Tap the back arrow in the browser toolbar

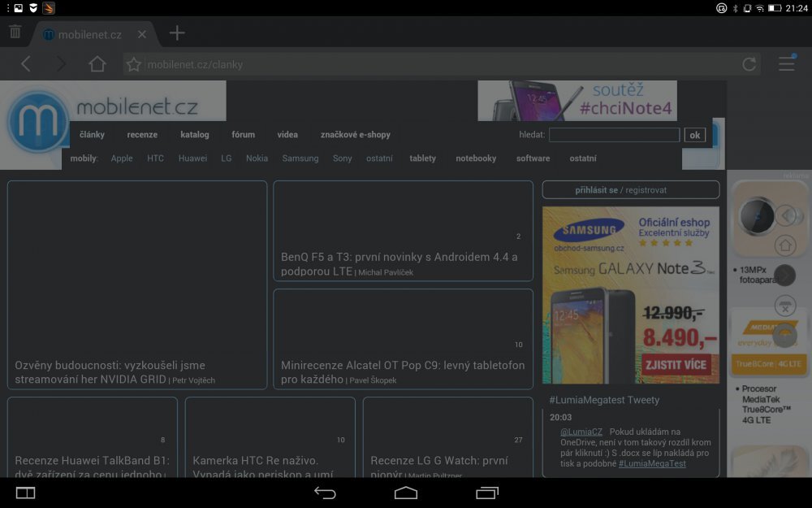pos(24,63)
